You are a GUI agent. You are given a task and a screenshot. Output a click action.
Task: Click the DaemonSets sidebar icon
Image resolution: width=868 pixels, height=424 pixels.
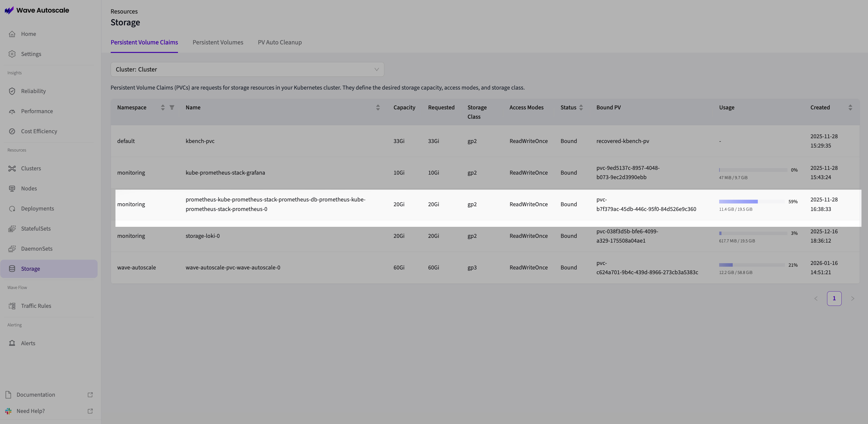tap(12, 249)
